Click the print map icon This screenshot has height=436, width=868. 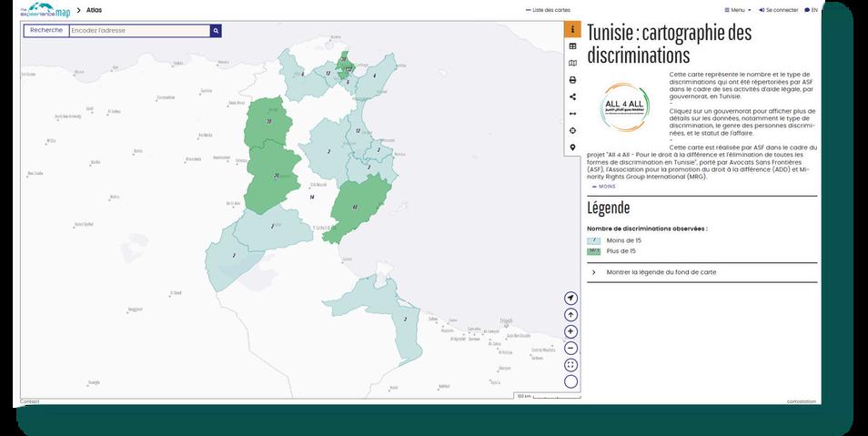click(572, 80)
